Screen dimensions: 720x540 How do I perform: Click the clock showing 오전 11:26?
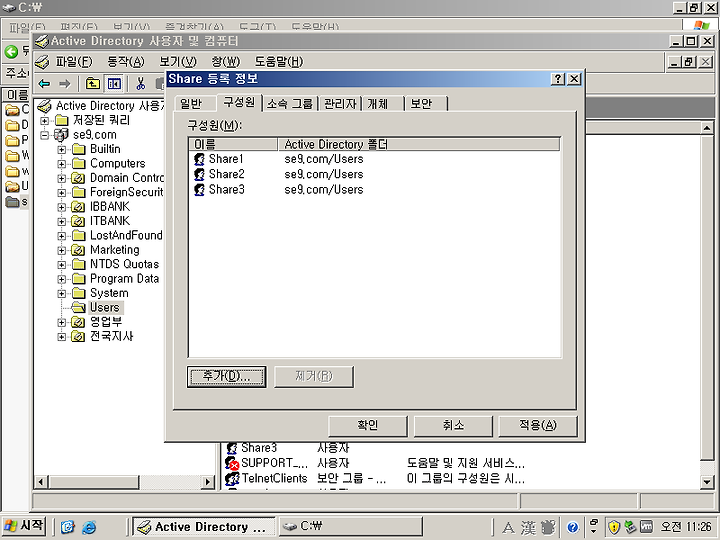[686, 527]
